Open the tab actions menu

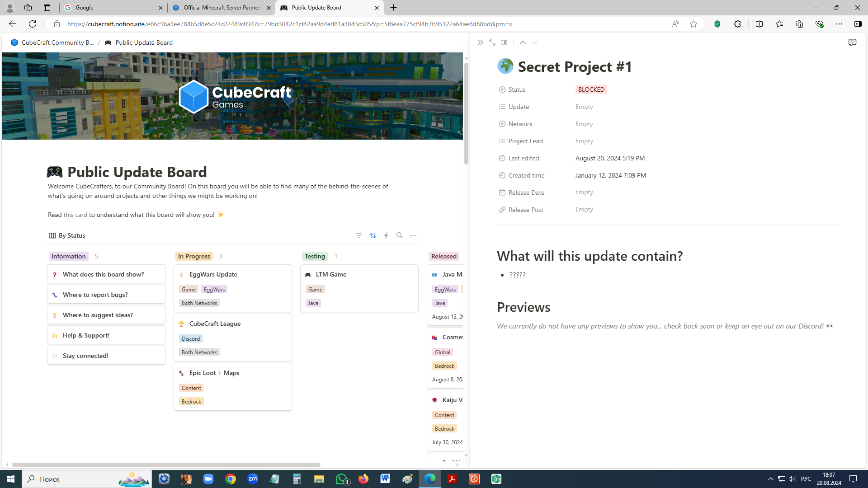(x=47, y=8)
